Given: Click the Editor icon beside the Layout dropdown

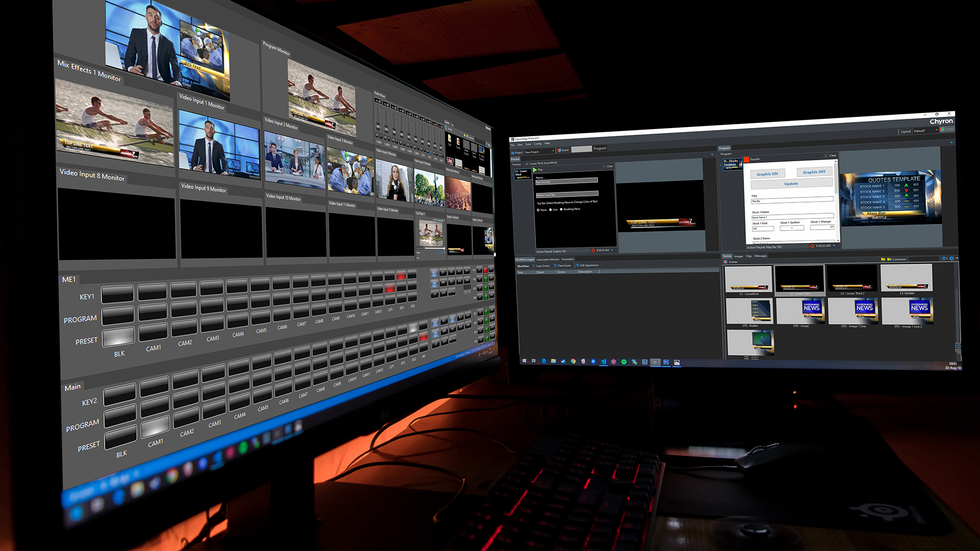Looking at the screenshot, I should 943,130.
